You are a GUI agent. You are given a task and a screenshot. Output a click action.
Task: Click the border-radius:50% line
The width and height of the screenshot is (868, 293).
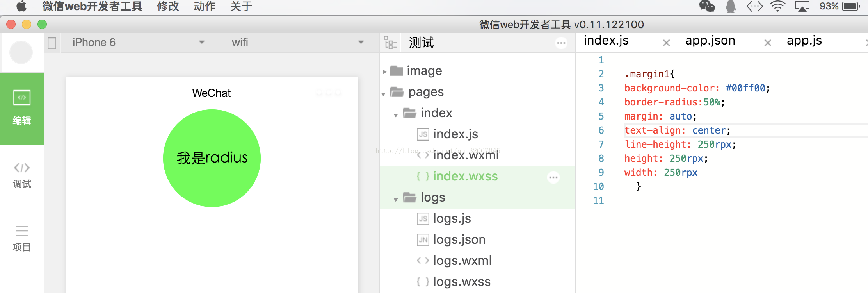click(674, 102)
